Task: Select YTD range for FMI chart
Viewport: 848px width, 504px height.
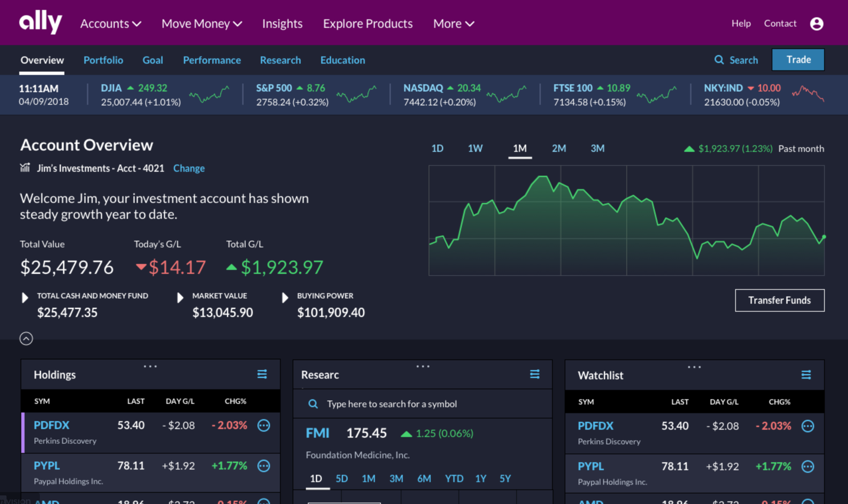Action: [x=454, y=479]
